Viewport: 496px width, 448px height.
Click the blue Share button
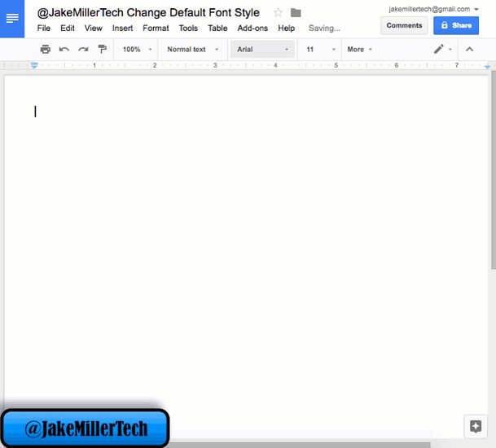click(456, 25)
